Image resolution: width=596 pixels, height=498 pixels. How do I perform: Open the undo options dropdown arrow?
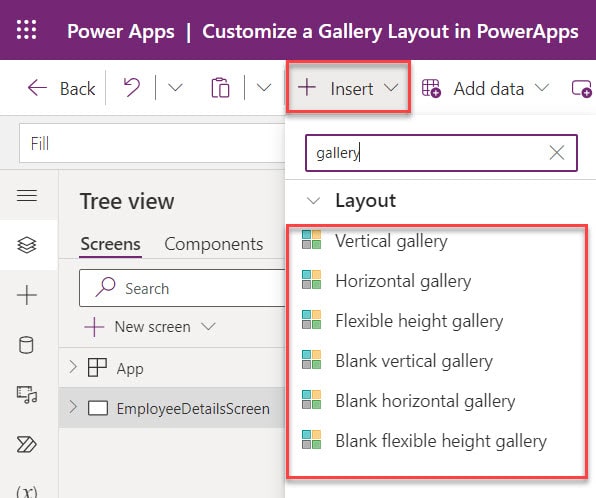pyautogui.click(x=175, y=88)
